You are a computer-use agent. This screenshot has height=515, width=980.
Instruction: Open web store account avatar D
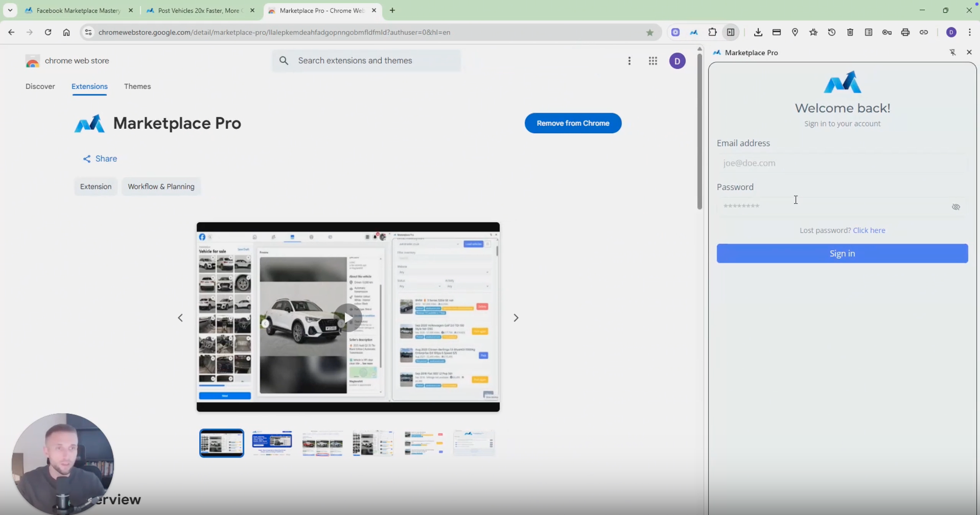click(x=678, y=61)
